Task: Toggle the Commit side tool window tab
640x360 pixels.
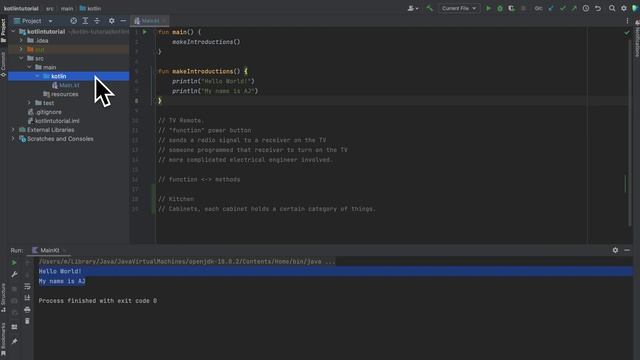Action: coord(3,64)
